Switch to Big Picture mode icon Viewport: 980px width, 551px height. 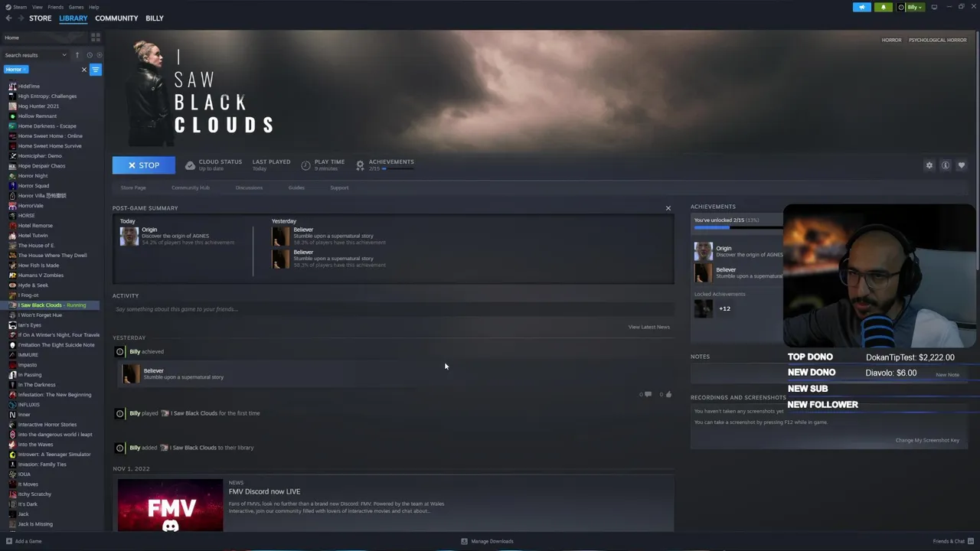pyautogui.click(x=934, y=7)
